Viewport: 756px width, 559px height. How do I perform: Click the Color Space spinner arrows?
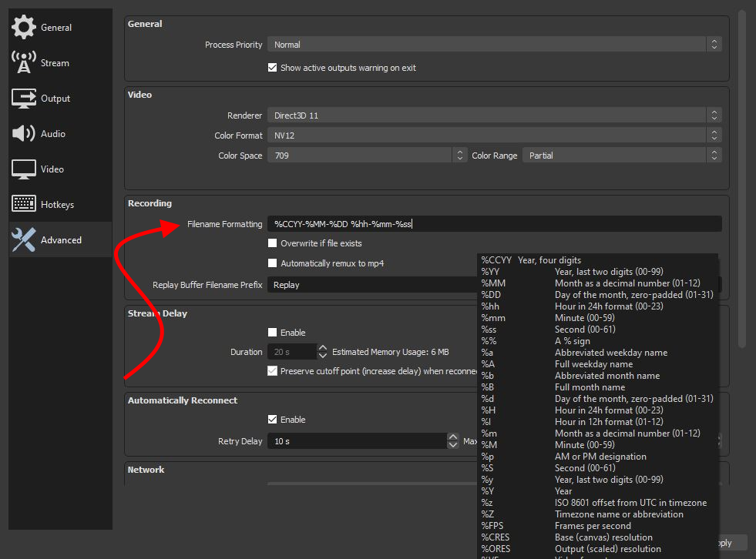point(459,156)
